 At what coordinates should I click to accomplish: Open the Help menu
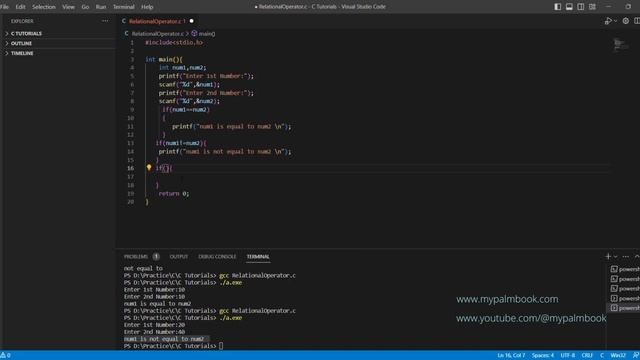(x=147, y=7)
